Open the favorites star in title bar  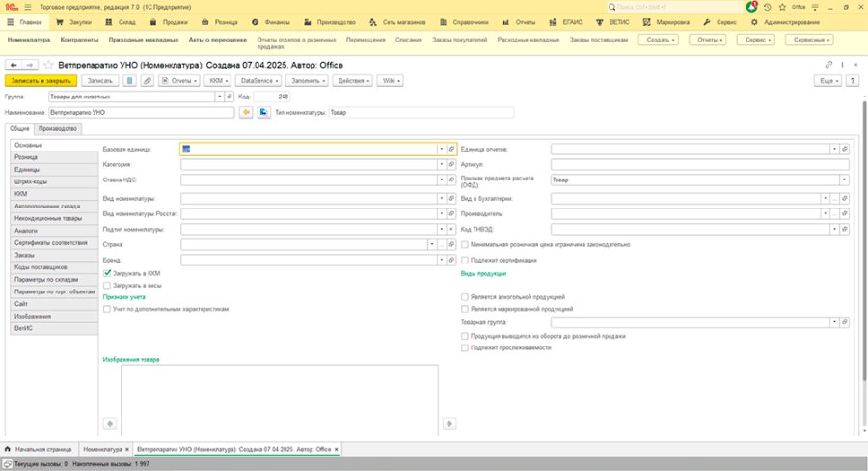782,7
